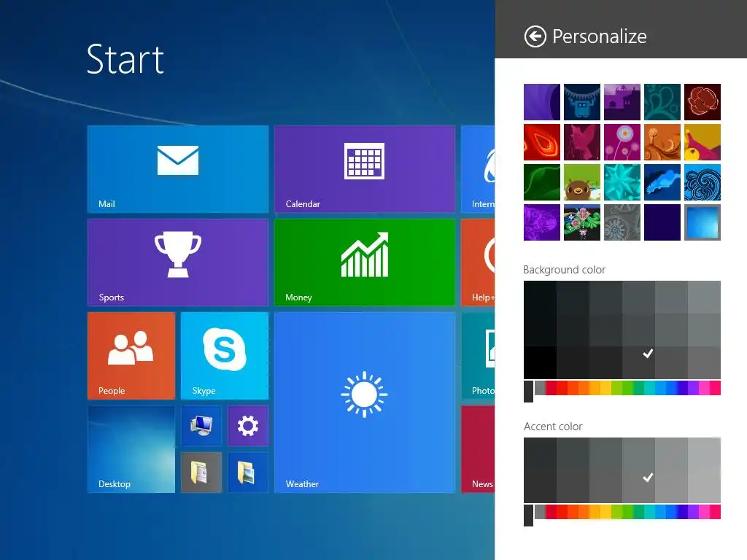Open the Internet Explorer tile
This screenshot has height=560, width=747.
tap(478, 169)
